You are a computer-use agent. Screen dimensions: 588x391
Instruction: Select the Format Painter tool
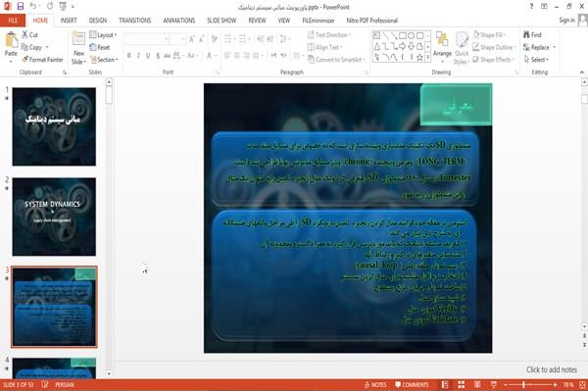42,60
